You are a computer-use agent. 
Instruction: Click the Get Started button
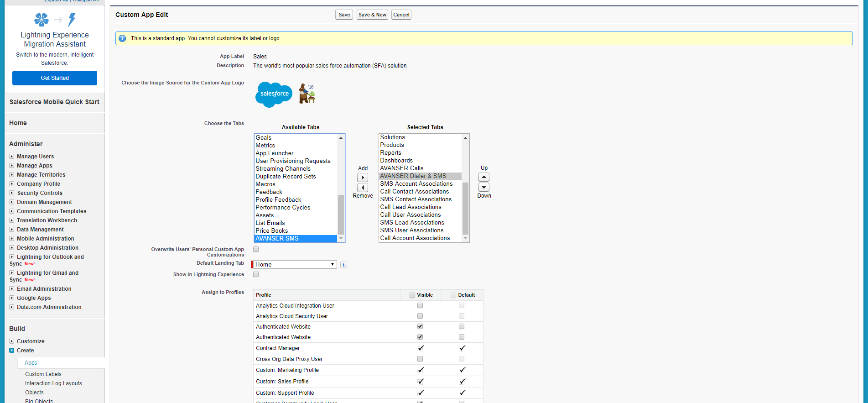55,78
